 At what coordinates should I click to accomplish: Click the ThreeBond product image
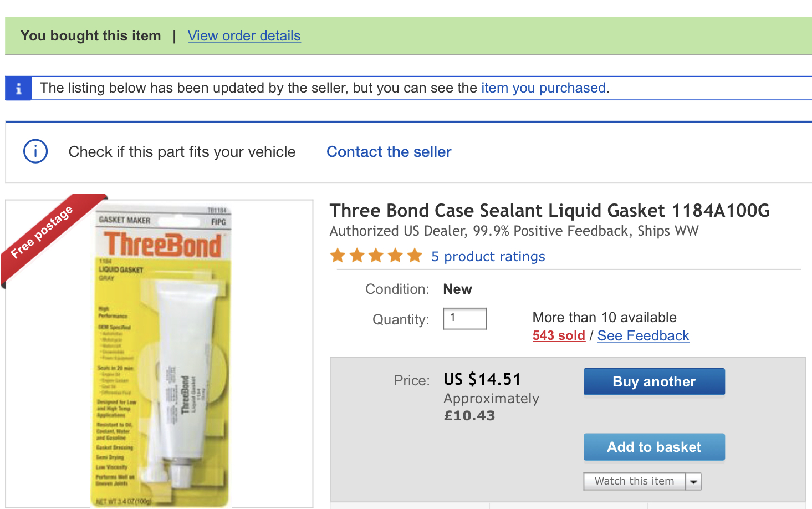tap(162, 355)
